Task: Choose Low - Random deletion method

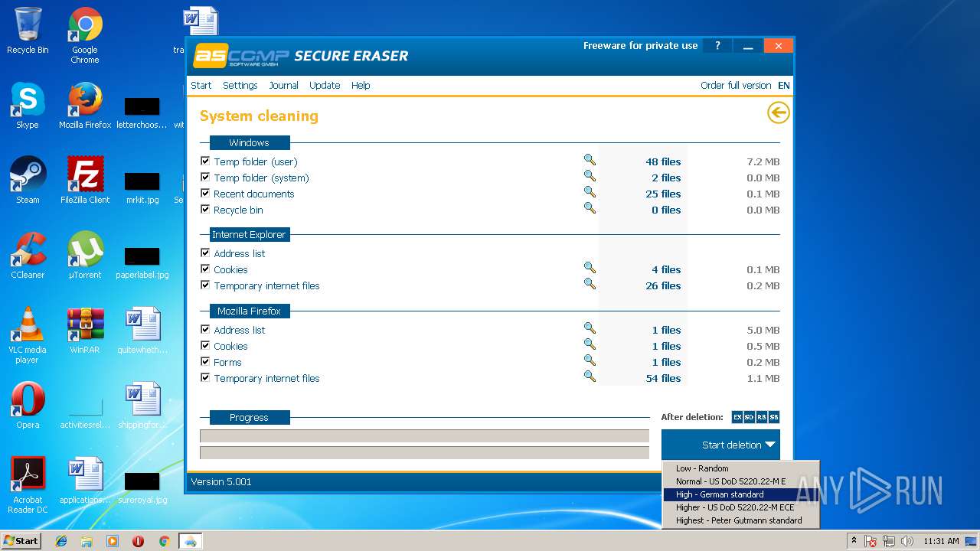Action: [741, 468]
